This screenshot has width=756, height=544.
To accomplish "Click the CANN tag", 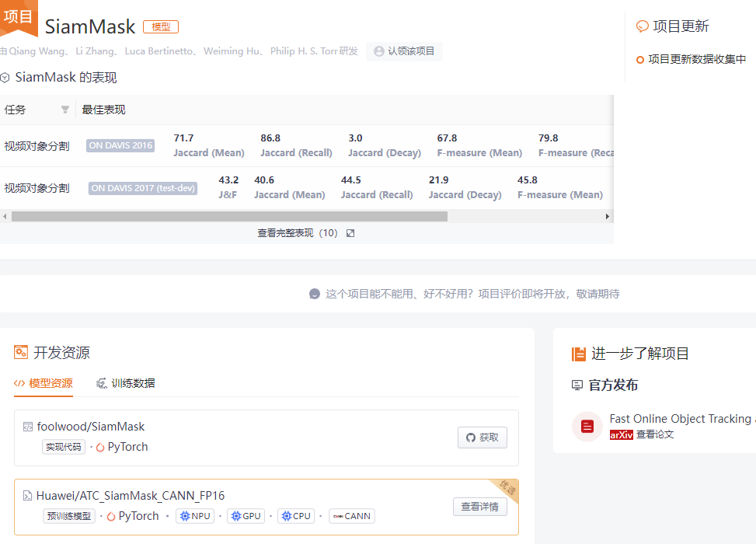I will [352, 516].
